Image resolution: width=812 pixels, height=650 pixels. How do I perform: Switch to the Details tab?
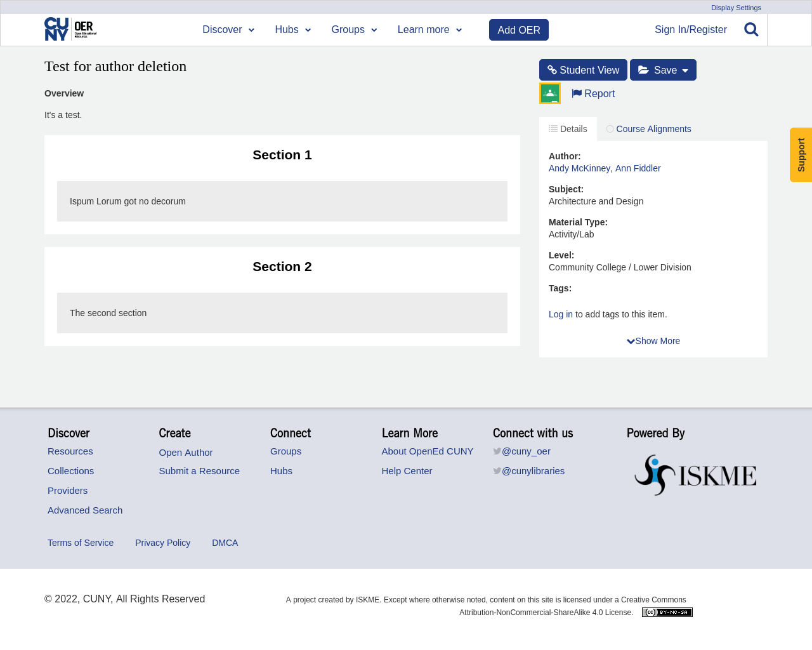tap(568, 129)
